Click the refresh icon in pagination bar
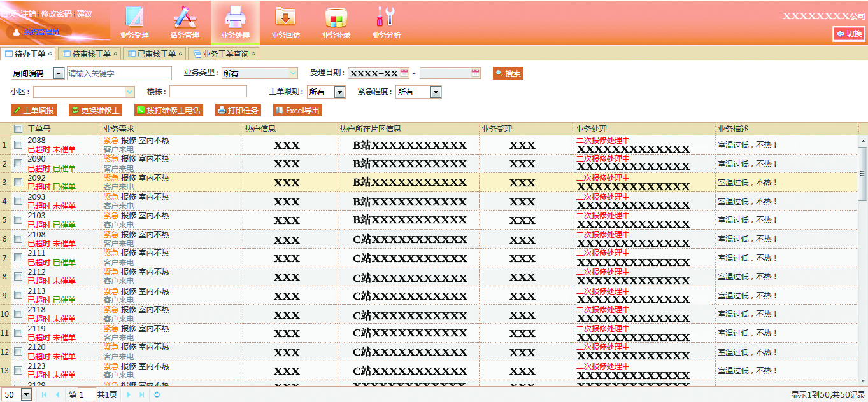The image size is (868, 402). [x=157, y=395]
